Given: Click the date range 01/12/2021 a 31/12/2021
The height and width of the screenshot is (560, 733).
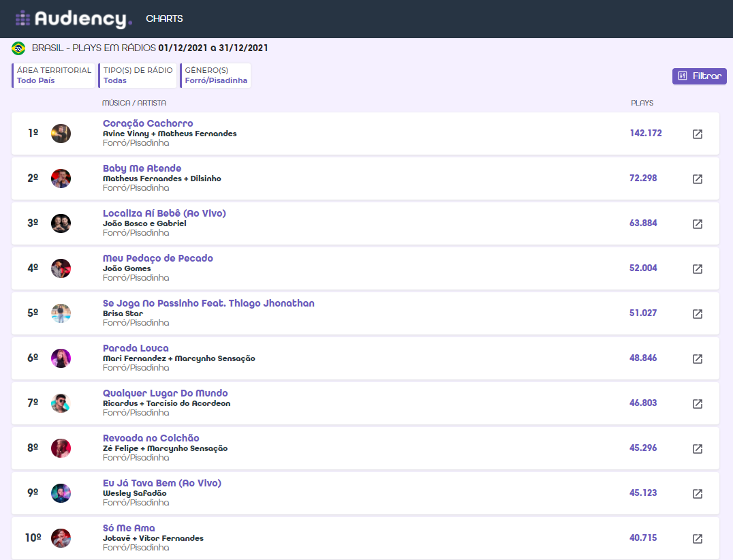Looking at the screenshot, I should pos(213,48).
